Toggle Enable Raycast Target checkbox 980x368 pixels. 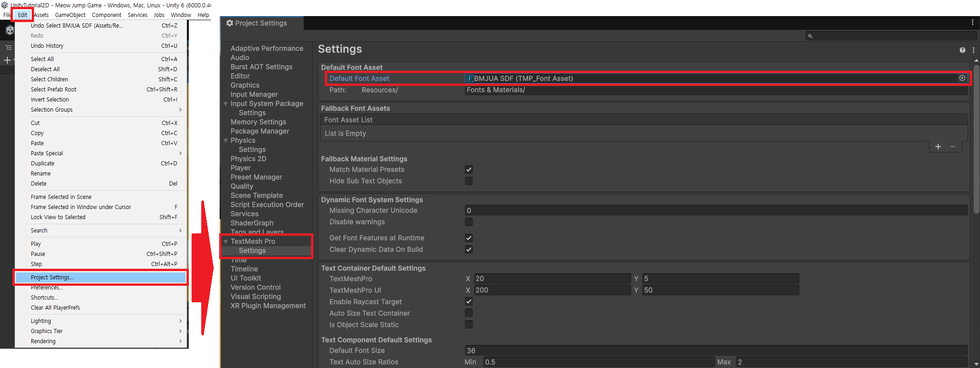click(x=469, y=302)
